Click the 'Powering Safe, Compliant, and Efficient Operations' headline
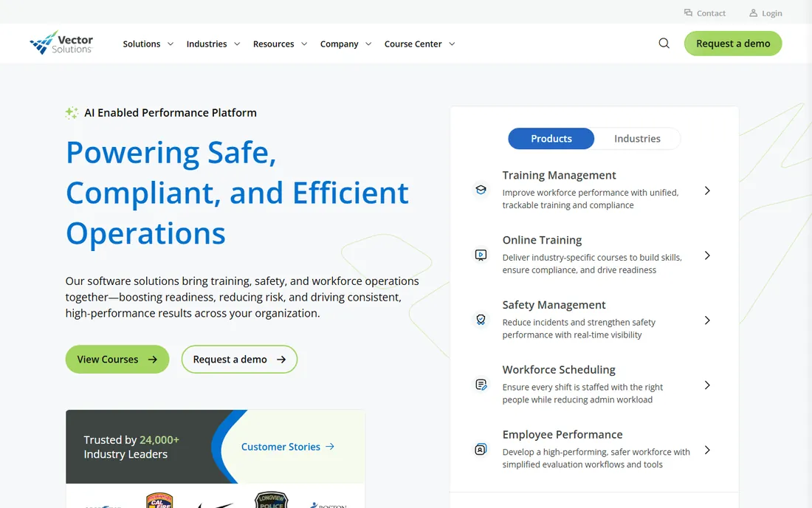 237,193
